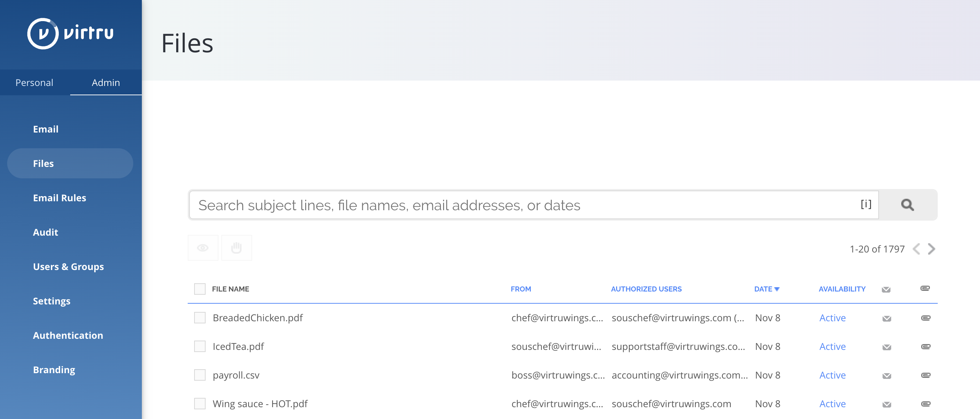The image size is (980, 419).
Task: Switch to the Personal tab
Action: pyautogui.click(x=34, y=82)
